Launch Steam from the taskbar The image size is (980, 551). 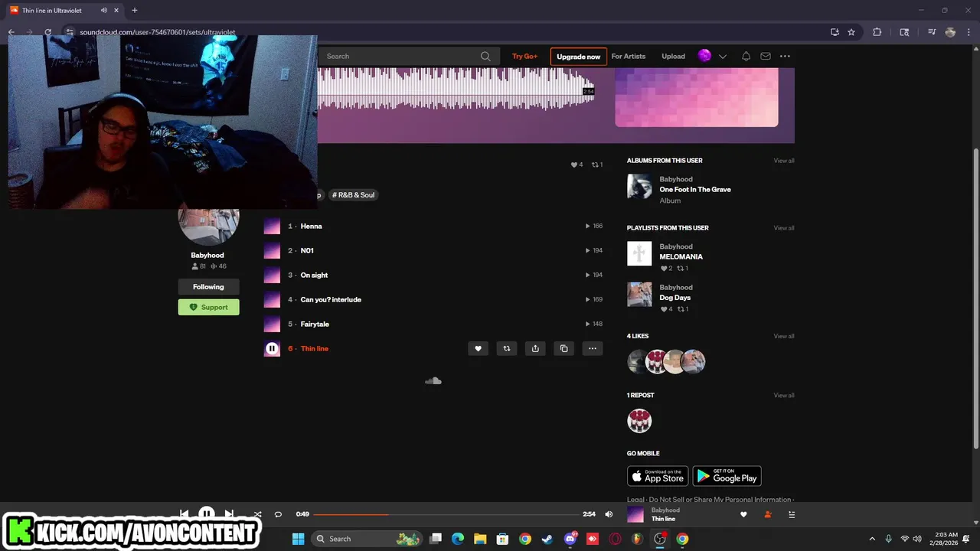point(547,539)
